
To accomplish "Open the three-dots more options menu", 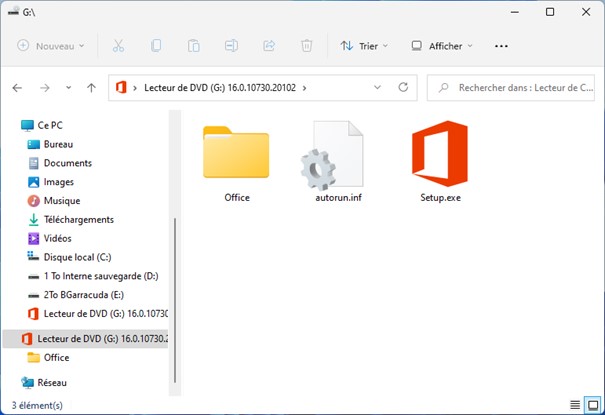I will pyautogui.click(x=501, y=46).
